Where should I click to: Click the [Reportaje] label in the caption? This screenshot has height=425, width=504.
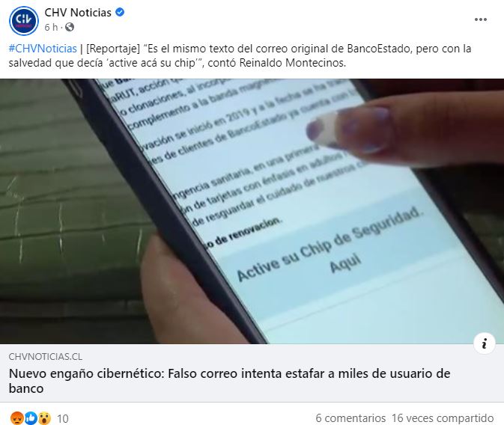(x=113, y=49)
